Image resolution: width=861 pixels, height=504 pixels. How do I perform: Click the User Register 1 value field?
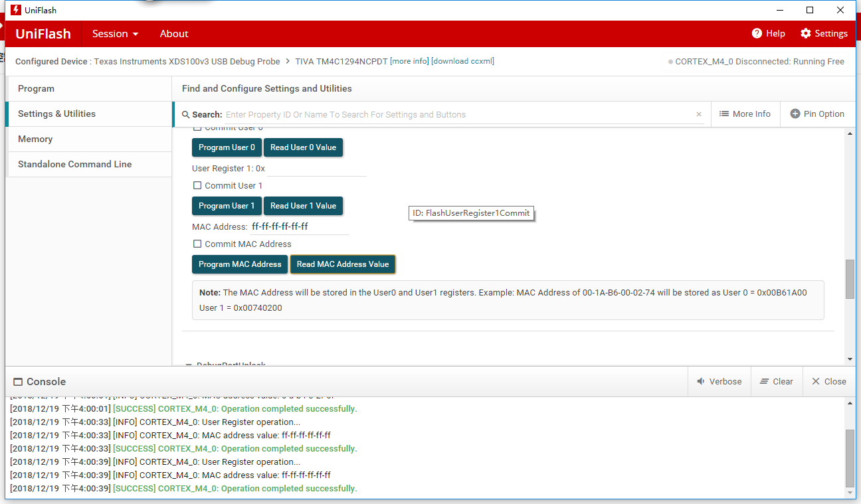316,169
